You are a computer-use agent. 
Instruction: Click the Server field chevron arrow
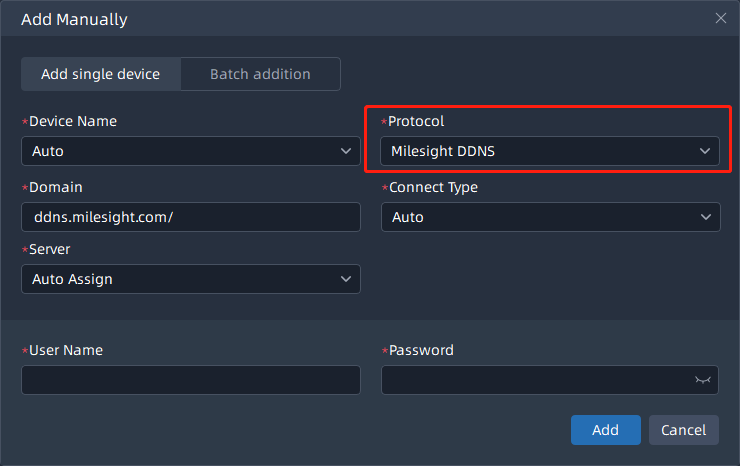[346, 279]
